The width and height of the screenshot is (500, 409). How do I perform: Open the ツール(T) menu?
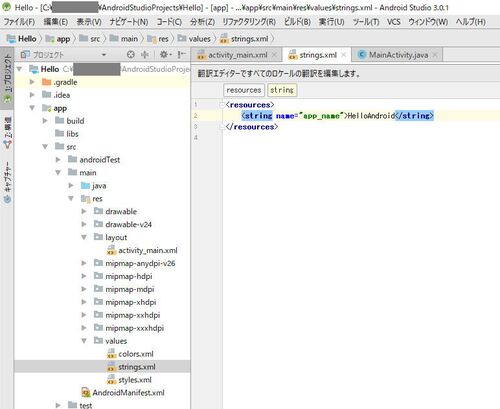[366, 22]
